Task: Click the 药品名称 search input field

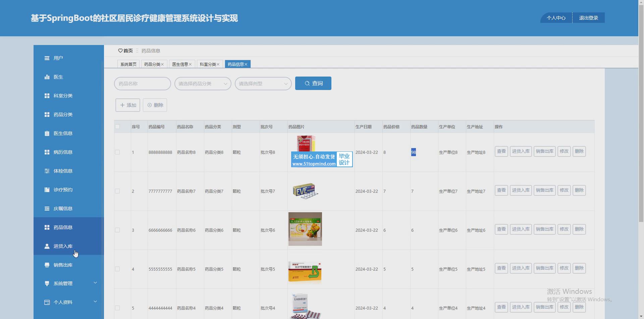Action: pyautogui.click(x=142, y=84)
